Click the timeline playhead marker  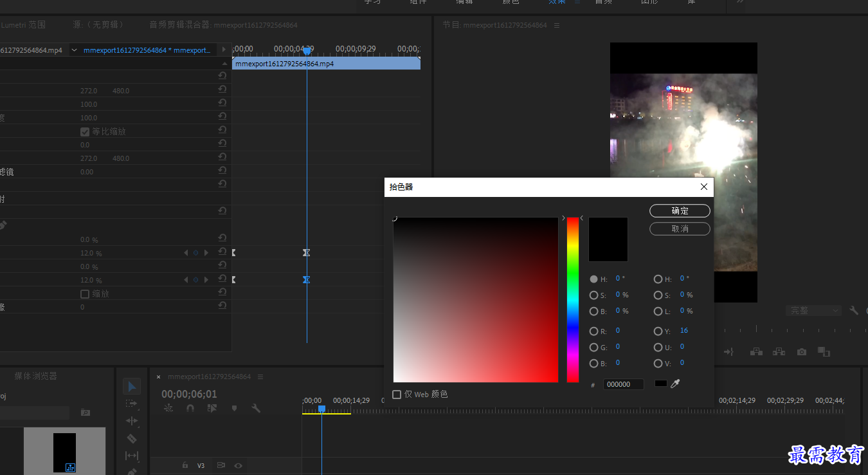321,409
